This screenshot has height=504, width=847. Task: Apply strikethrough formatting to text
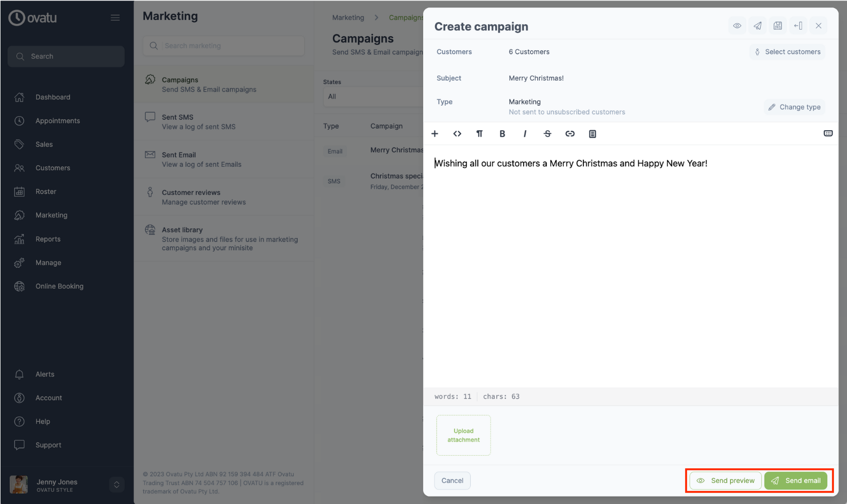click(547, 134)
